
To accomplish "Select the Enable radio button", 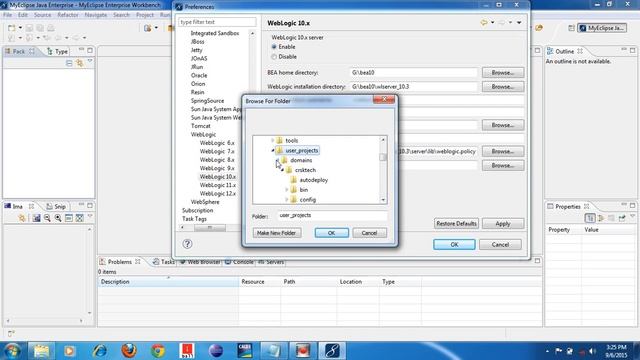I will [x=274, y=47].
